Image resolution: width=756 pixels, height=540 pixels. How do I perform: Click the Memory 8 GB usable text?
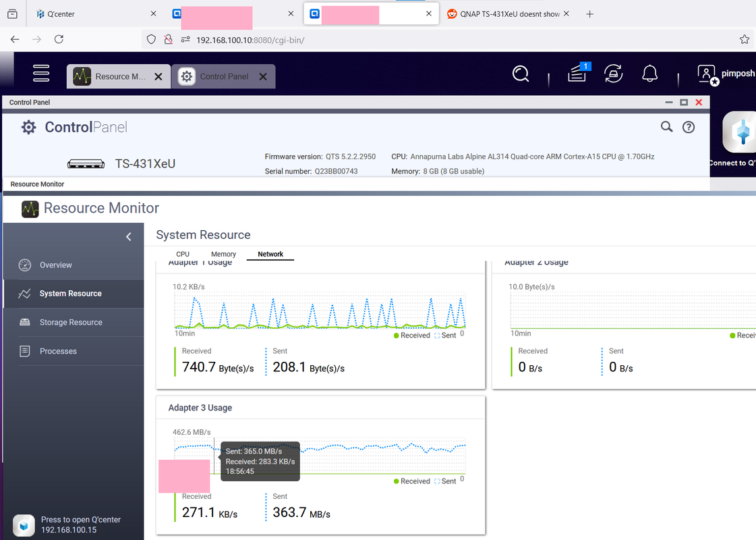[x=438, y=171]
